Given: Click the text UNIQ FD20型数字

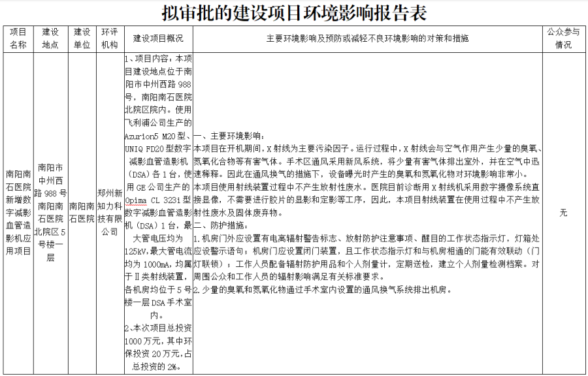Looking at the screenshot, I should pyautogui.click(x=158, y=149).
